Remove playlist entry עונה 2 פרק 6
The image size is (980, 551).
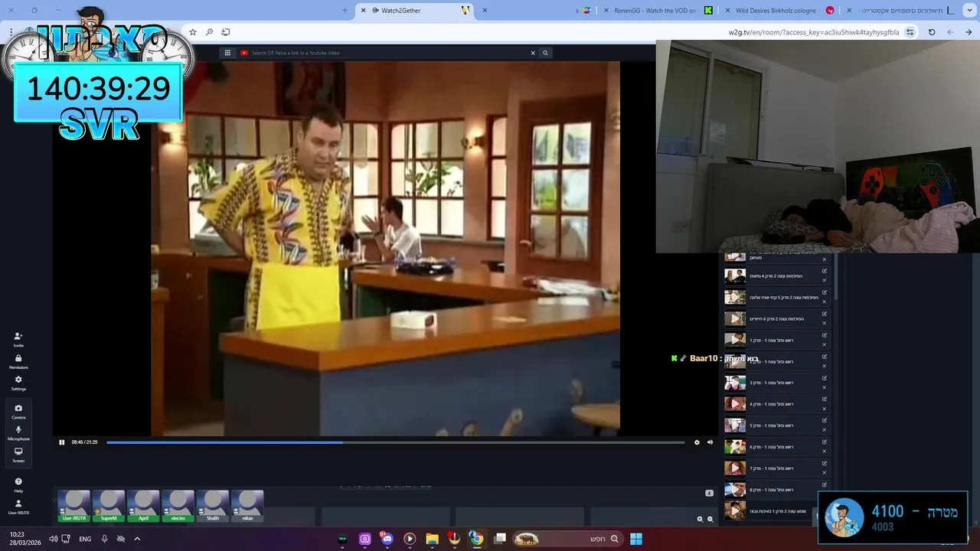[825, 323]
